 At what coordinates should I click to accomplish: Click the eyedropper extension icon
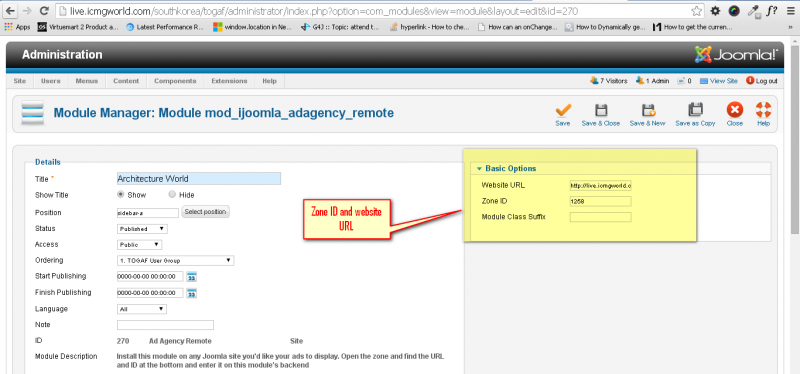tap(753, 11)
